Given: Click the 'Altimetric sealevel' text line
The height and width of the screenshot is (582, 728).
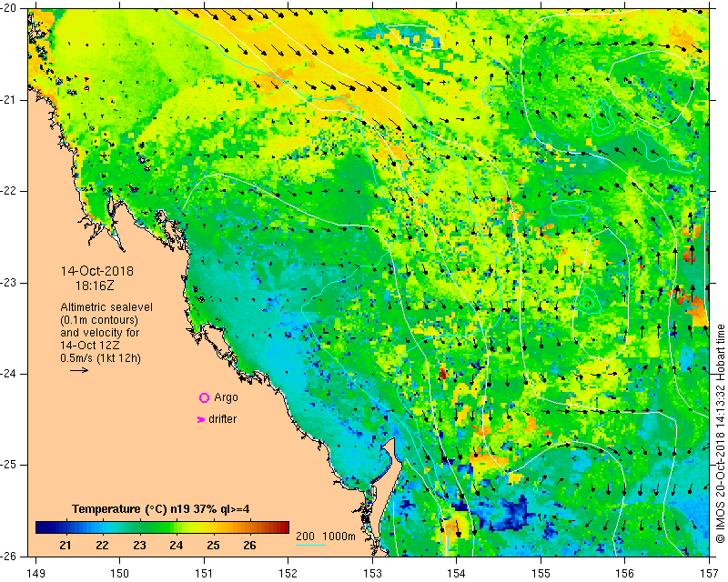Looking at the screenshot, I should [106, 307].
